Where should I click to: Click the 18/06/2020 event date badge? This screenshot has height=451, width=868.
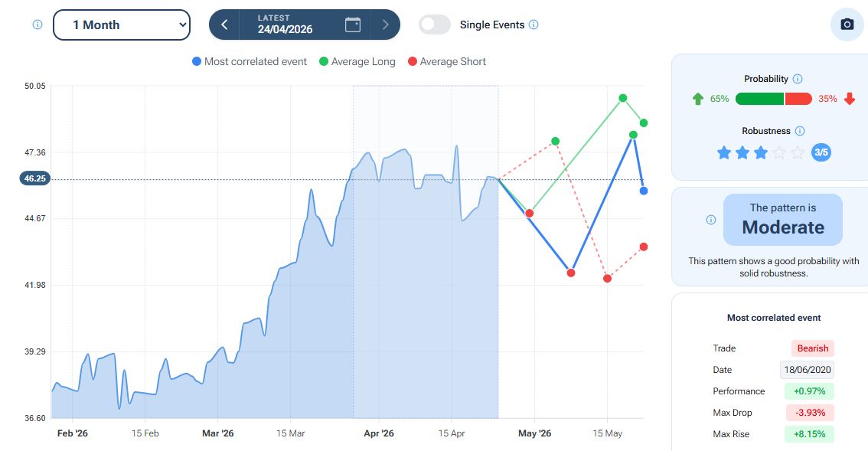click(x=807, y=370)
